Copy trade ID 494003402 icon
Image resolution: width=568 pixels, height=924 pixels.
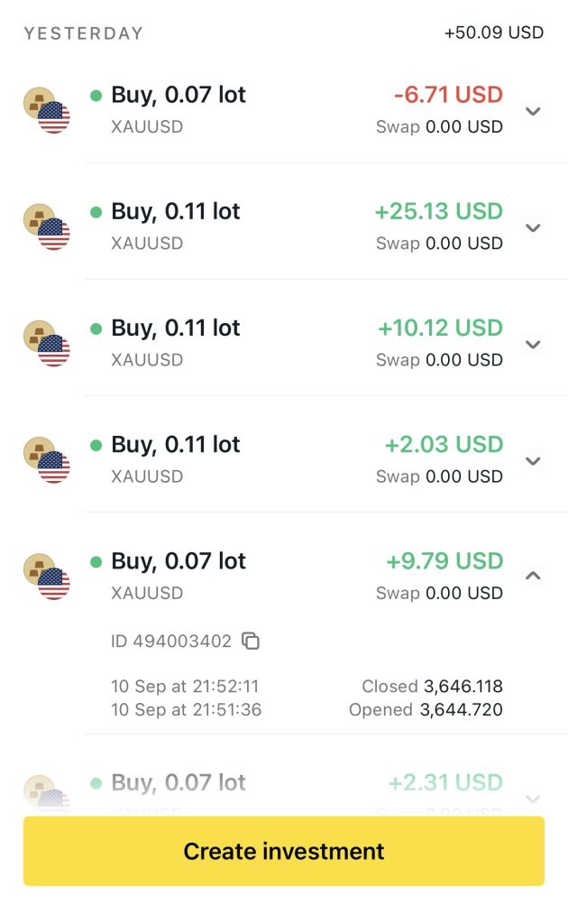pyautogui.click(x=252, y=642)
